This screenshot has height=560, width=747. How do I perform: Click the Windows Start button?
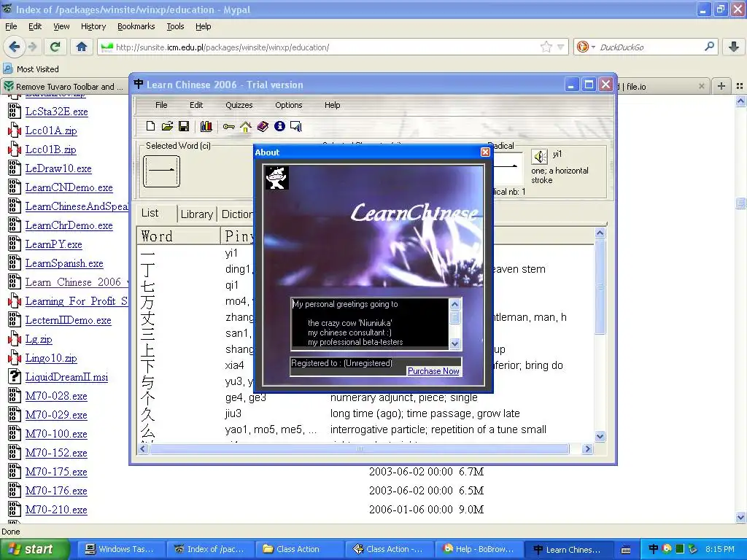(x=34, y=549)
